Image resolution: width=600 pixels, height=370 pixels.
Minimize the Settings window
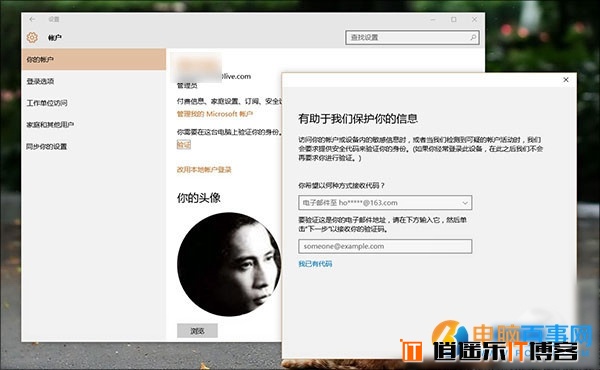click(x=433, y=19)
